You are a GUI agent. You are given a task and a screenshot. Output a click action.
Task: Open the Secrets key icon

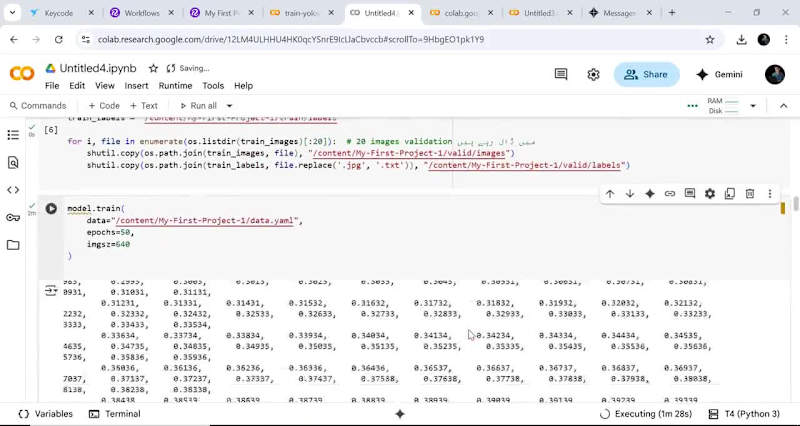(x=13, y=218)
